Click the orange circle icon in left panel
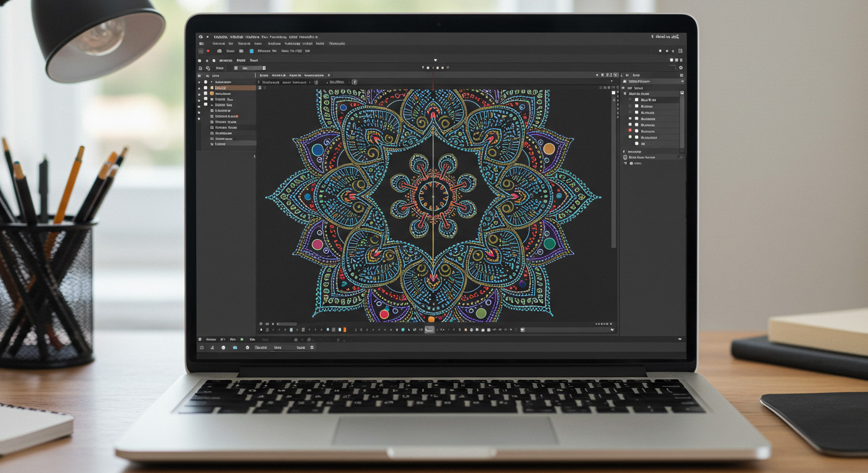Viewport: 868px width, 473px height. 211,94
